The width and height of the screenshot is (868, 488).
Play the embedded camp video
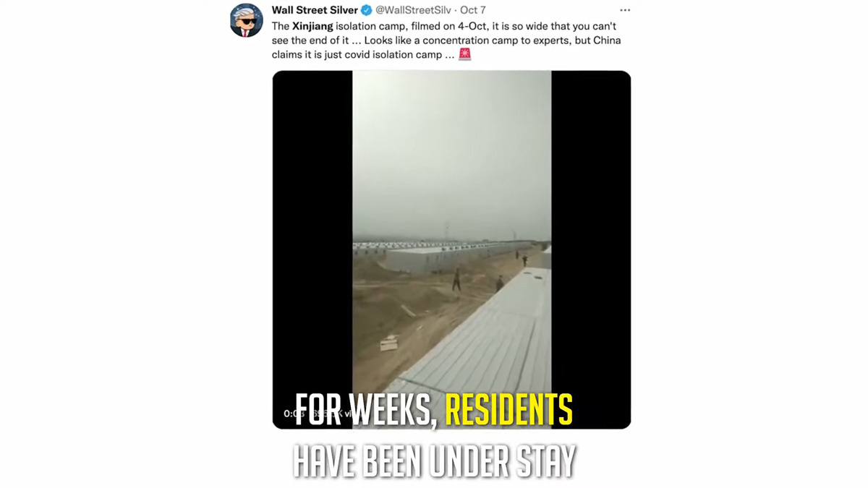[451, 249]
